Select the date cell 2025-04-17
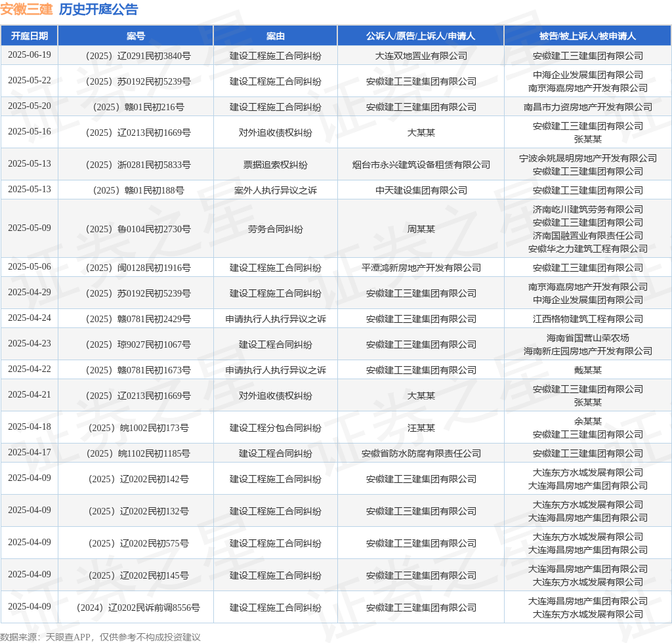 [29, 452]
